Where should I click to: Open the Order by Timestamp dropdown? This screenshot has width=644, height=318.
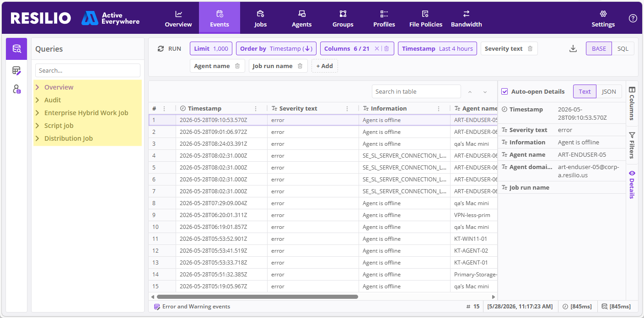276,49
